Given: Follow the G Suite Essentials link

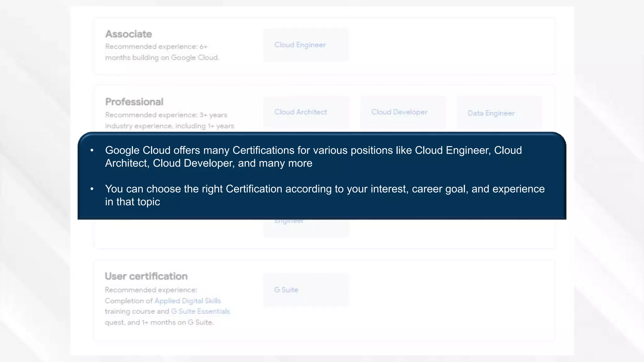Looking at the screenshot, I should [x=201, y=311].
